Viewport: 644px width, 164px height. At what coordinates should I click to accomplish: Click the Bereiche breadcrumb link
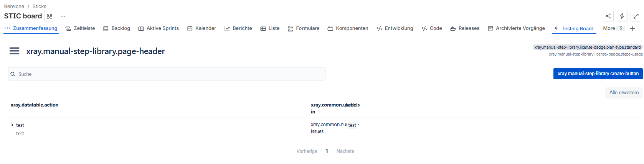pos(14,7)
